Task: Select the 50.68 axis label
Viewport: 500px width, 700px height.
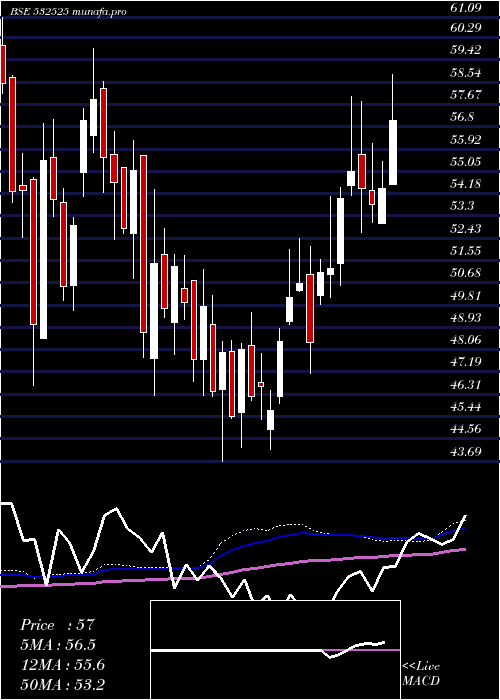Action: point(466,273)
